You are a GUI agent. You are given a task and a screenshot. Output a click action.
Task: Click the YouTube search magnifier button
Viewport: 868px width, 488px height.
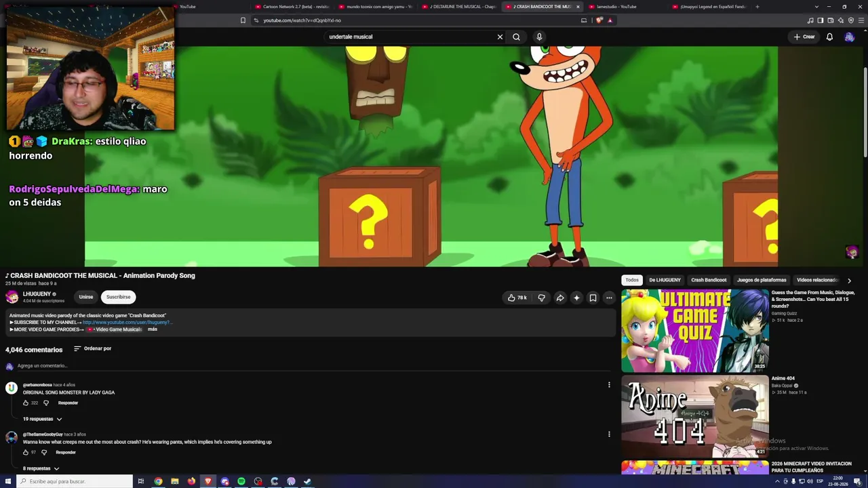click(x=516, y=37)
